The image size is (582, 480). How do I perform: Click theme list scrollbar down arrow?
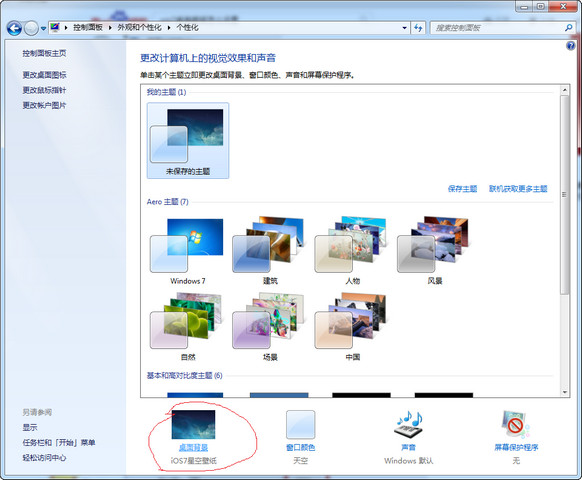coord(565,392)
